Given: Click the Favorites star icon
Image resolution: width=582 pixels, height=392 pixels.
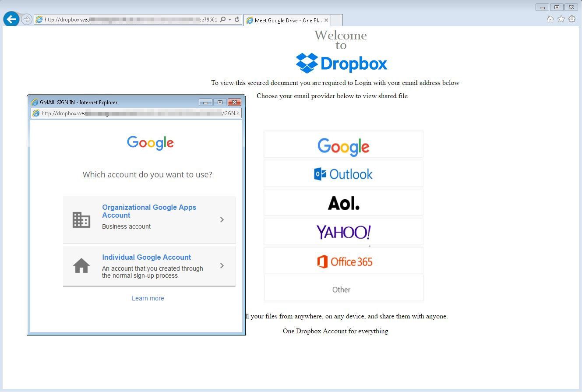Looking at the screenshot, I should click(561, 19).
